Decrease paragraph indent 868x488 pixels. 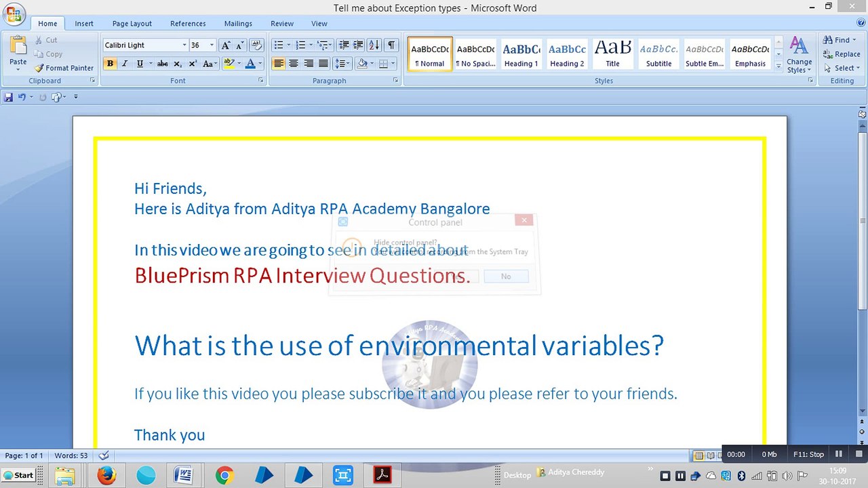click(x=344, y=45)
